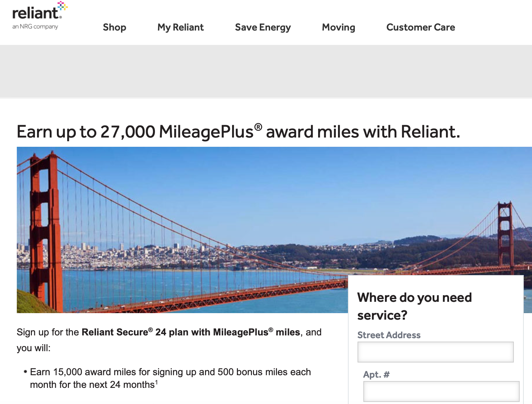
Task: Click the Apt. # label
Action: pyautogui.click(x=376, y=375)
